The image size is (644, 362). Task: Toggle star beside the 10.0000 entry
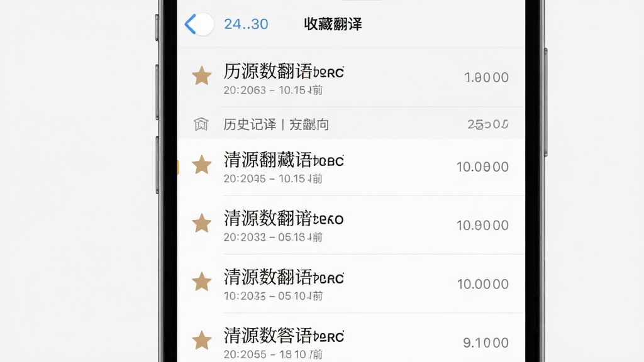tap(202, 282)
